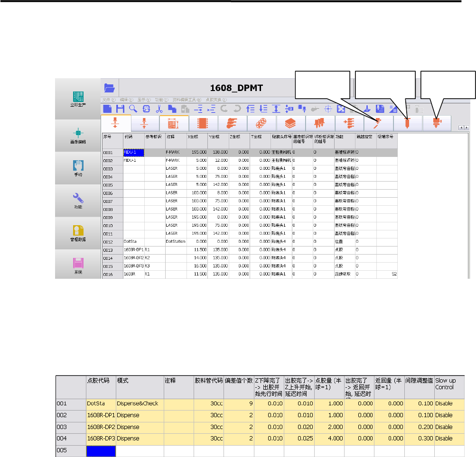Switch to the chip component tab
476x457 pixels.
203,123
